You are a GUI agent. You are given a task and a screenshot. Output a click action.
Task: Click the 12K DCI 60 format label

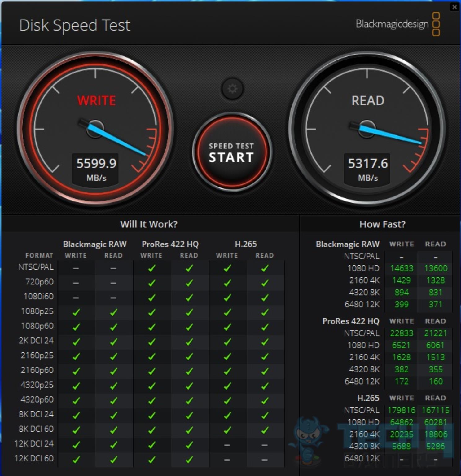pos(34,458)
